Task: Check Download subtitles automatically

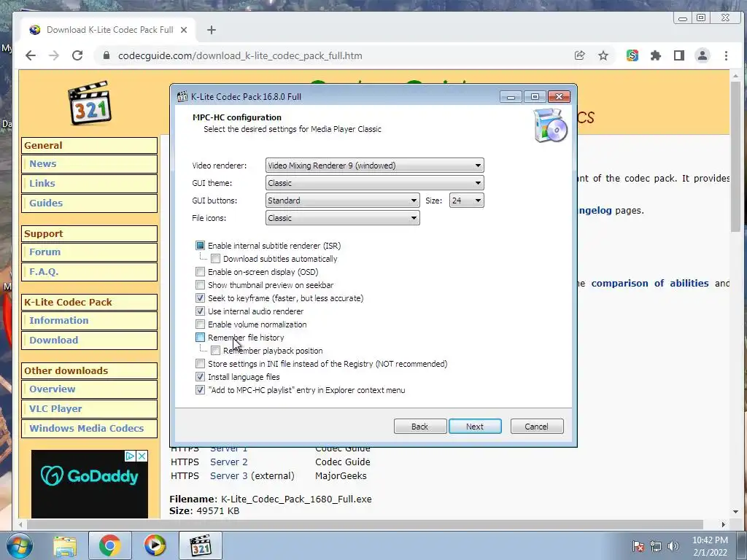Action: [215, 259]
